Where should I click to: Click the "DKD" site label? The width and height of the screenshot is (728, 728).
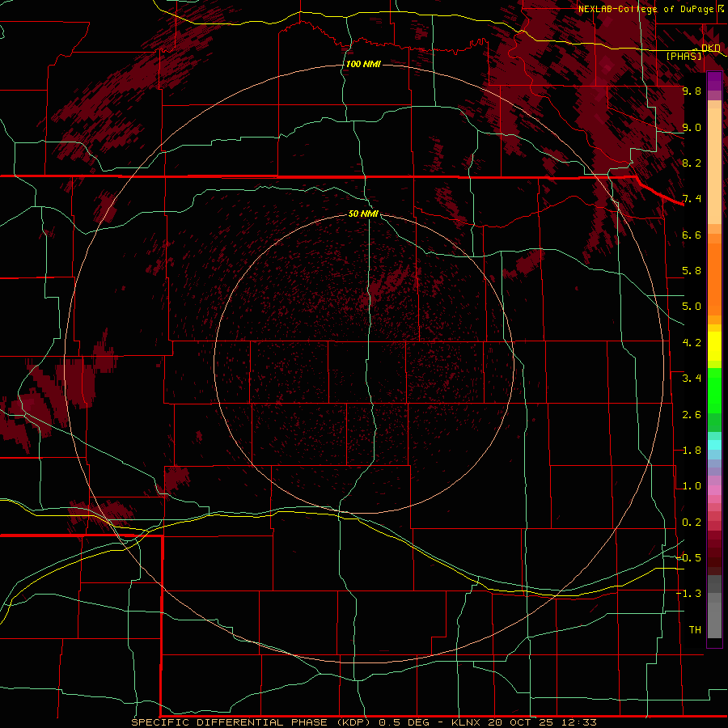[710, 48]
